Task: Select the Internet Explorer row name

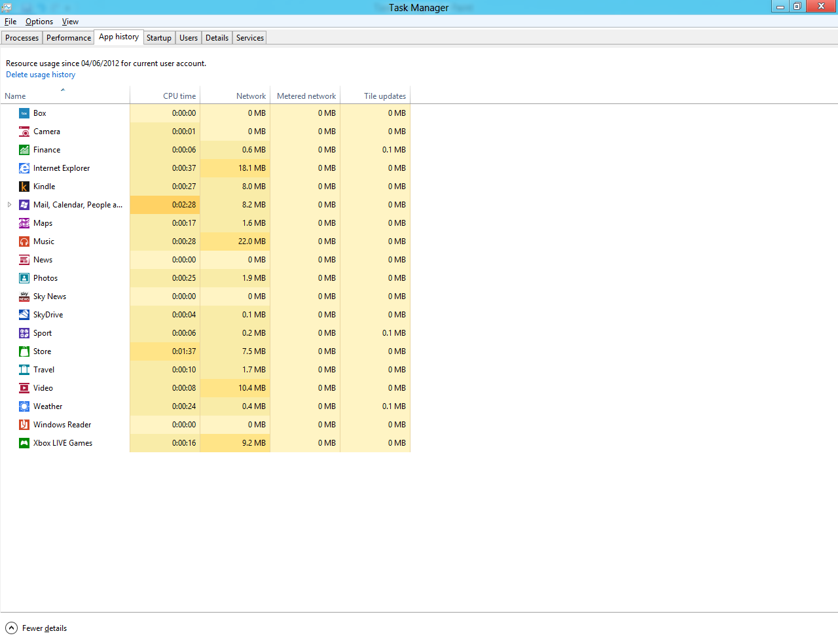Action: [x=62, y=168]
